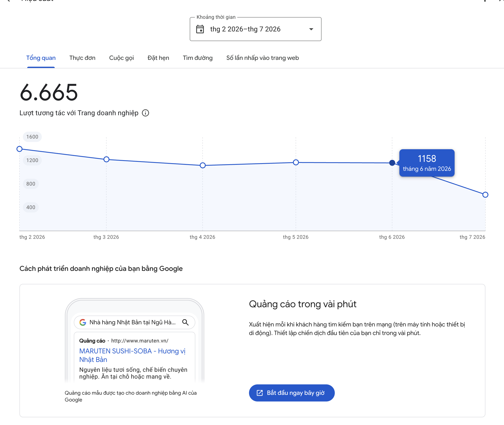This screenshot has height=425, width=504.
Task: Click the Lượt tương tác với Trang doanh nghiệp label
Action: (79, 113)
